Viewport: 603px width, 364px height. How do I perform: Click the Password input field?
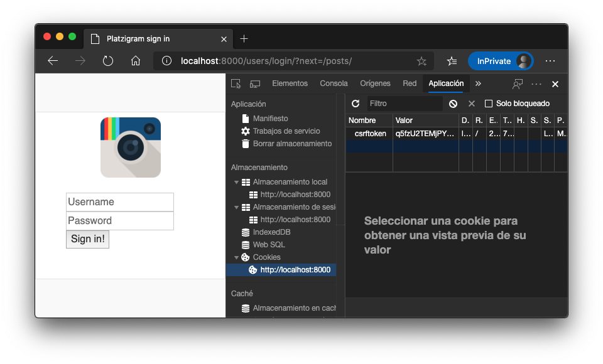tap(120, 221)
